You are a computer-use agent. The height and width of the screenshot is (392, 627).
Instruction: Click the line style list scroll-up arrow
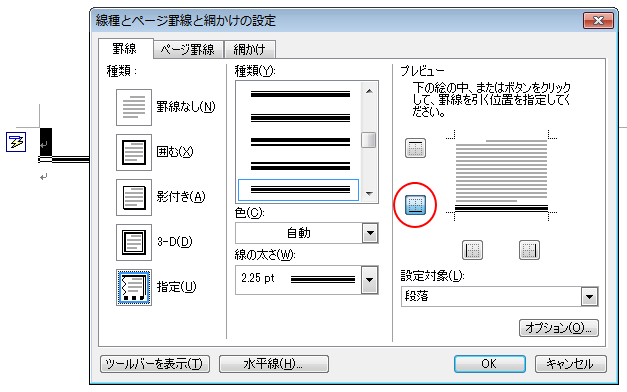pyautogui.click(x=369, y=91)
